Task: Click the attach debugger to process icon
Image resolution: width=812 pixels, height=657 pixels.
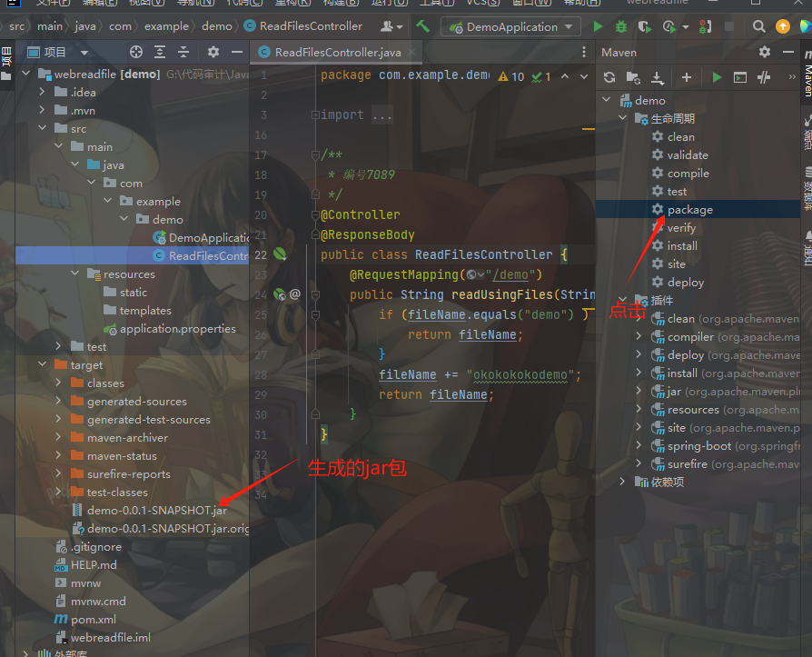Action: click(x=706, y=26)
